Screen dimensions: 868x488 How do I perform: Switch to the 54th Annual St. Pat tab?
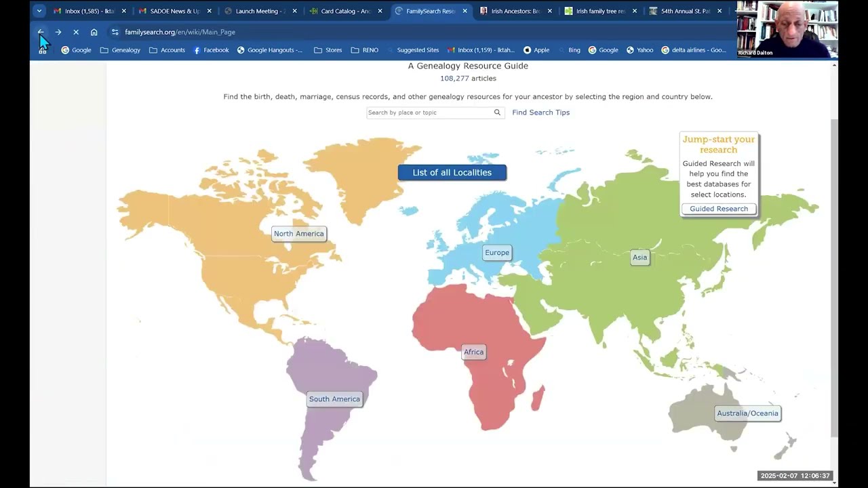pyautogui.click(x=685, y=11)
